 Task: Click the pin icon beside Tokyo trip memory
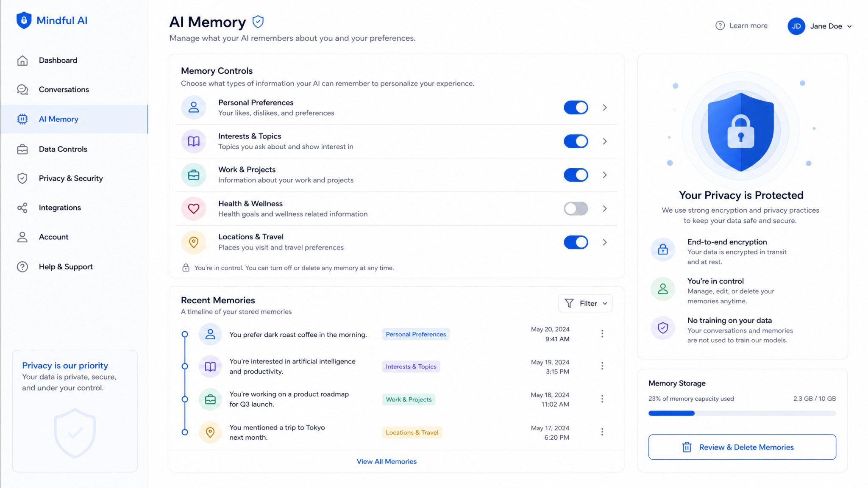[210, 432]
